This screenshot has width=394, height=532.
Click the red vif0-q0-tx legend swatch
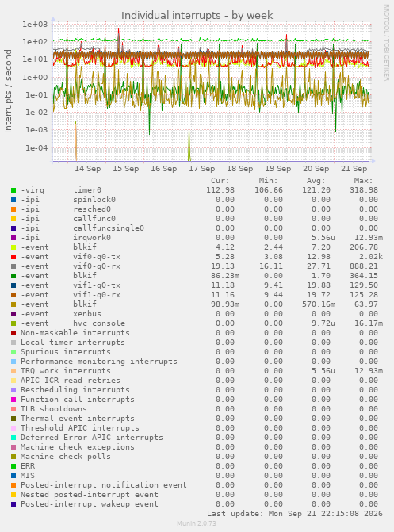tap(13, 257)
